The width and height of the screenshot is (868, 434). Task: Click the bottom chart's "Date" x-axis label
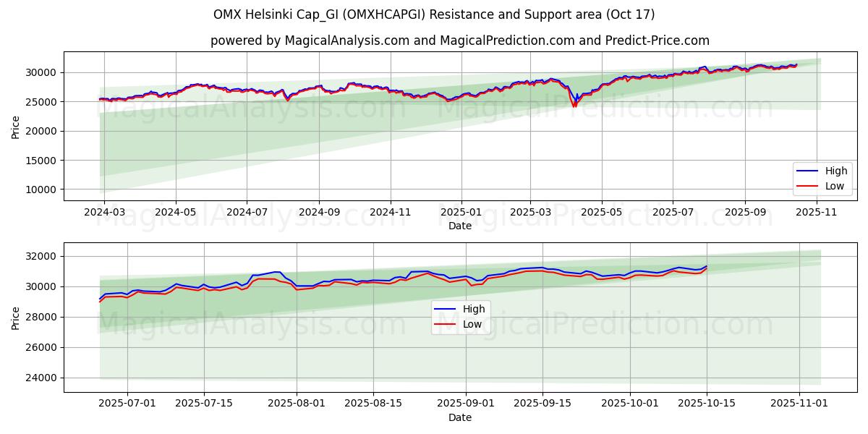pyautogui.click(x=459, y=417)
